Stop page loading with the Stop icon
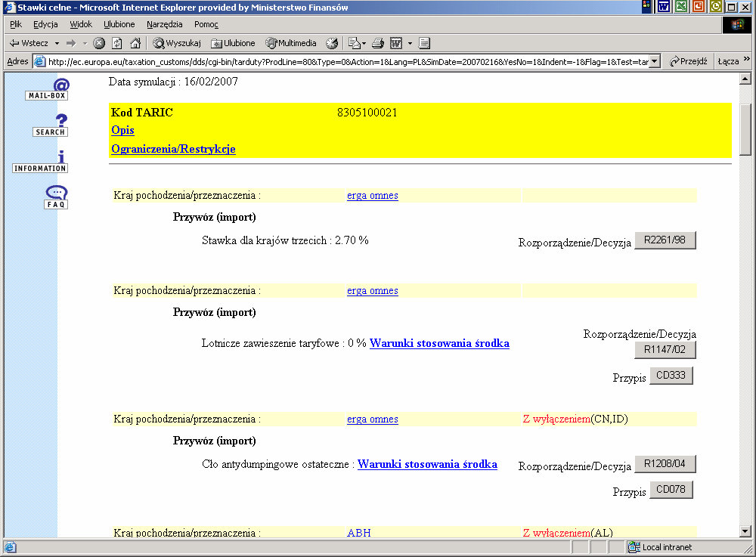756x557 pixels. coord(99,43)
